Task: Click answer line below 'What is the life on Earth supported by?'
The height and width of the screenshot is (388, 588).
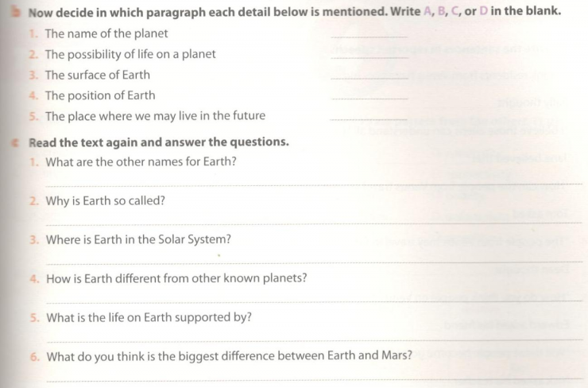Action: tap(314, 341)
